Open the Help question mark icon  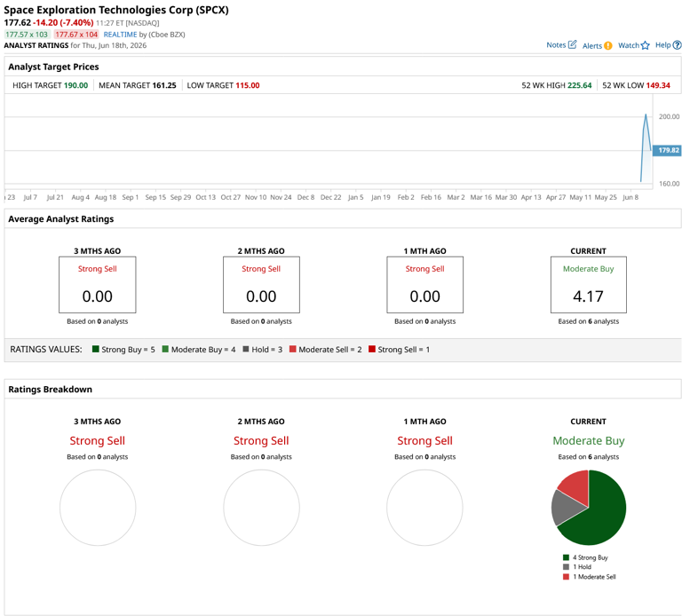[x=677, y=44]
